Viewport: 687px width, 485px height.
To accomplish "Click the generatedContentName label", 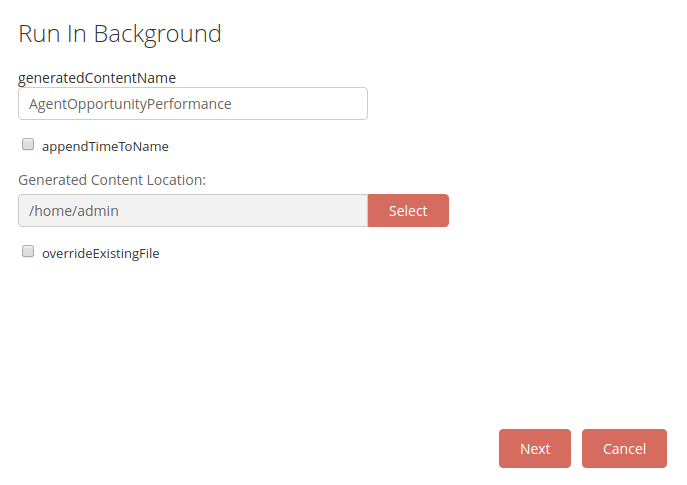I will click(x=97, y=77).
